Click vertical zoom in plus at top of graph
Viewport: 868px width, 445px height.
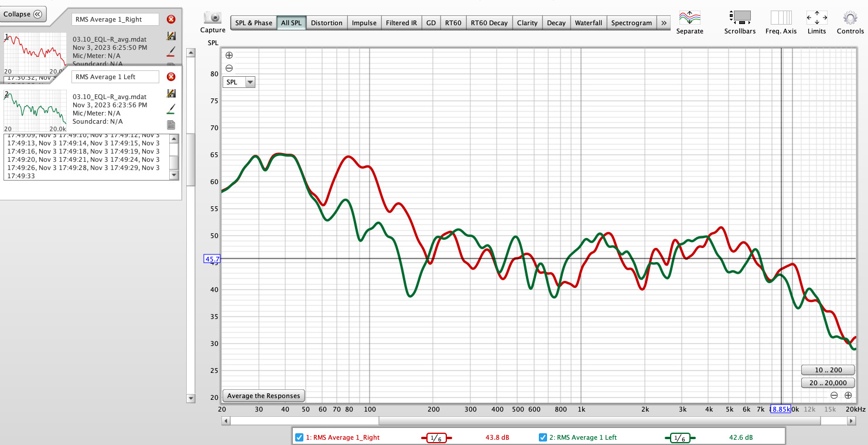point(229,56)
